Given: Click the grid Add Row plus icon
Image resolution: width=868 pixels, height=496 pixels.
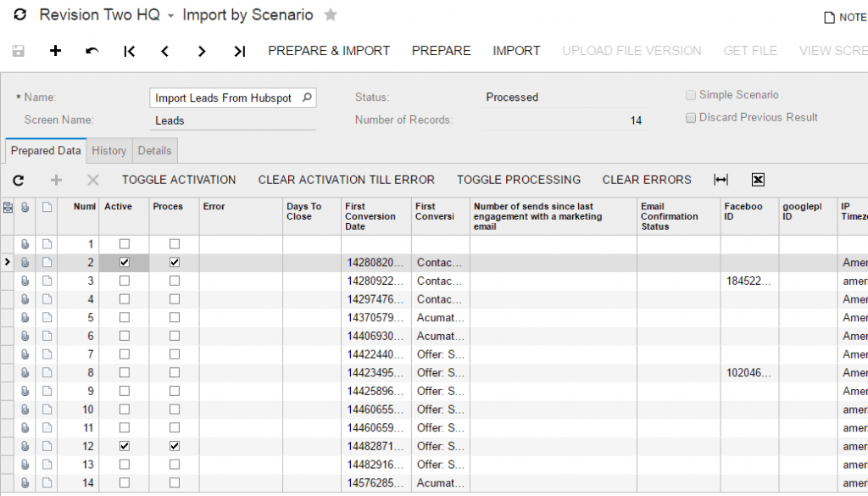Looking at the screenshot, I should click(56, 180).
